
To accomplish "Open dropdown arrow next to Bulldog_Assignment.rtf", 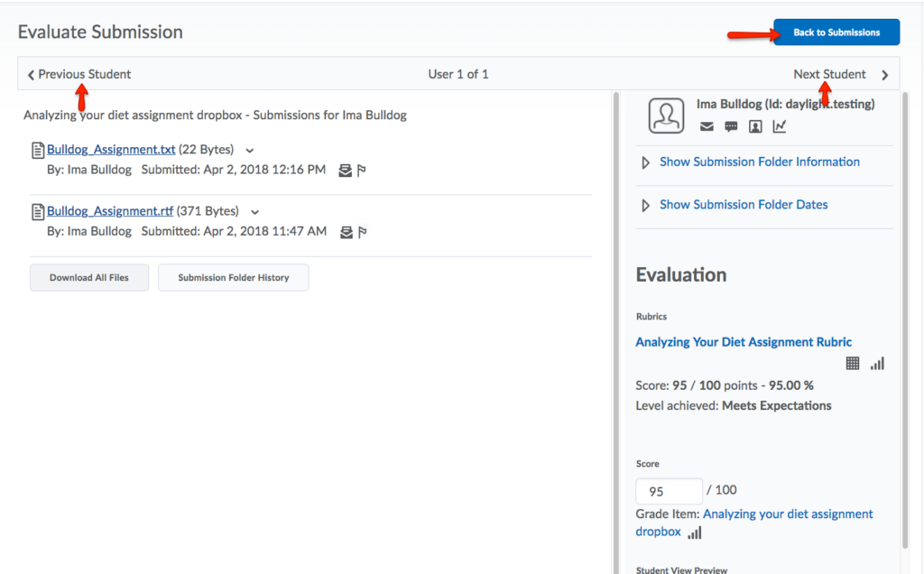I will tap(255, 212).
